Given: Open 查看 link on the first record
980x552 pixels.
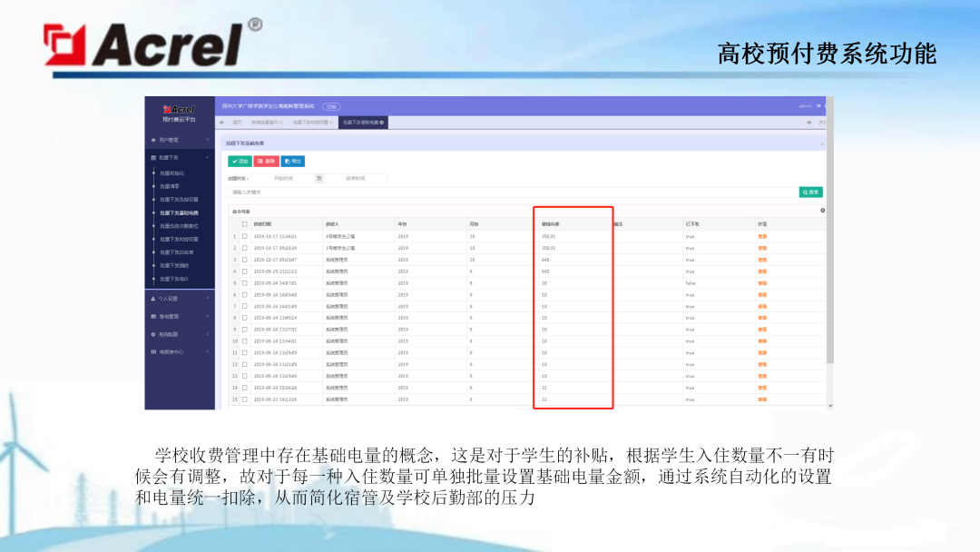Looking at the screenshot, I should [x=762, y=236].
